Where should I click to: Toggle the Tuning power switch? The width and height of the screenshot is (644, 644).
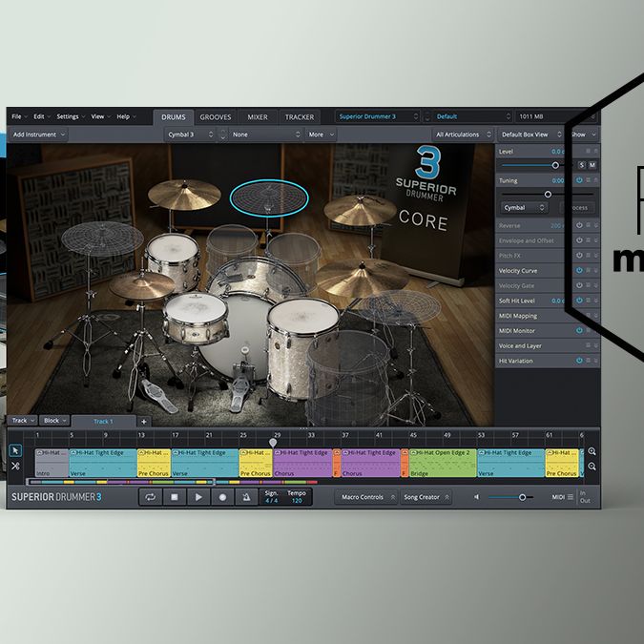579,180
